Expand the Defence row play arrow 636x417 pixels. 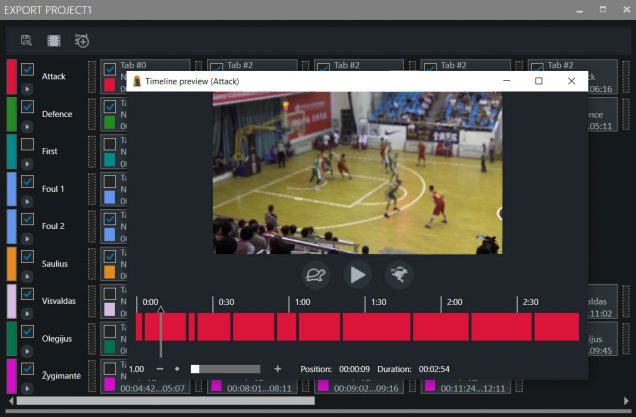coord(27,126)
